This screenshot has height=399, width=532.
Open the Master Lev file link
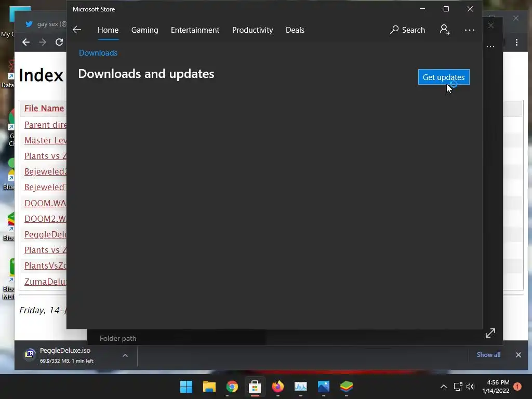(x=46, y=140)
